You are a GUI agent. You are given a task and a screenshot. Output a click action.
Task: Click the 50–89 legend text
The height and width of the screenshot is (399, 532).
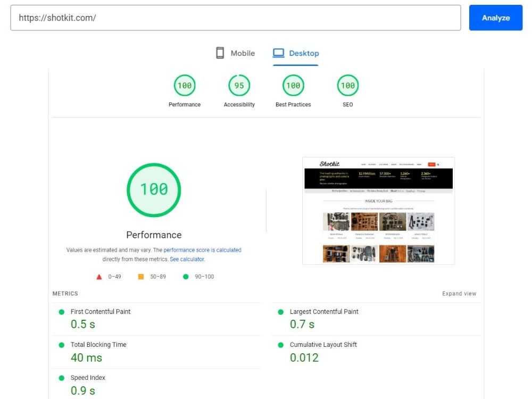tap(158, 277)
